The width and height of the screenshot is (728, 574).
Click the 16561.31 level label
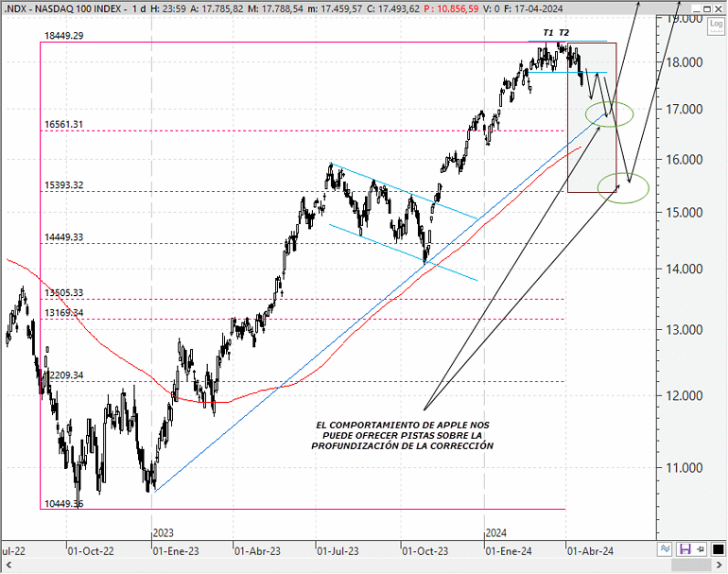[x=64, y=124]
